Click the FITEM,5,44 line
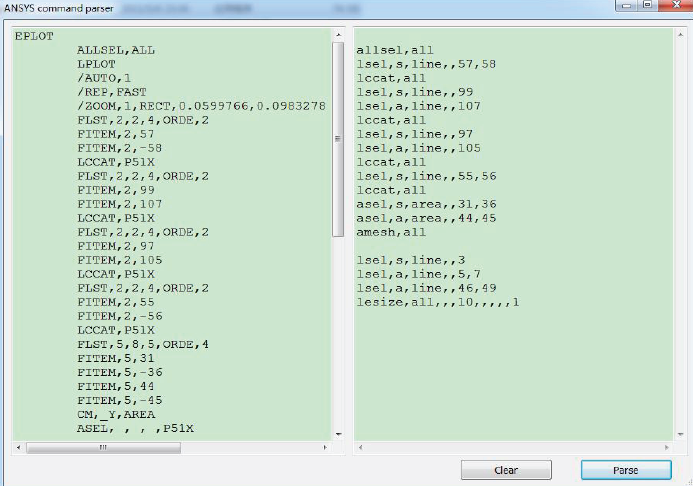 click(116, 387)
